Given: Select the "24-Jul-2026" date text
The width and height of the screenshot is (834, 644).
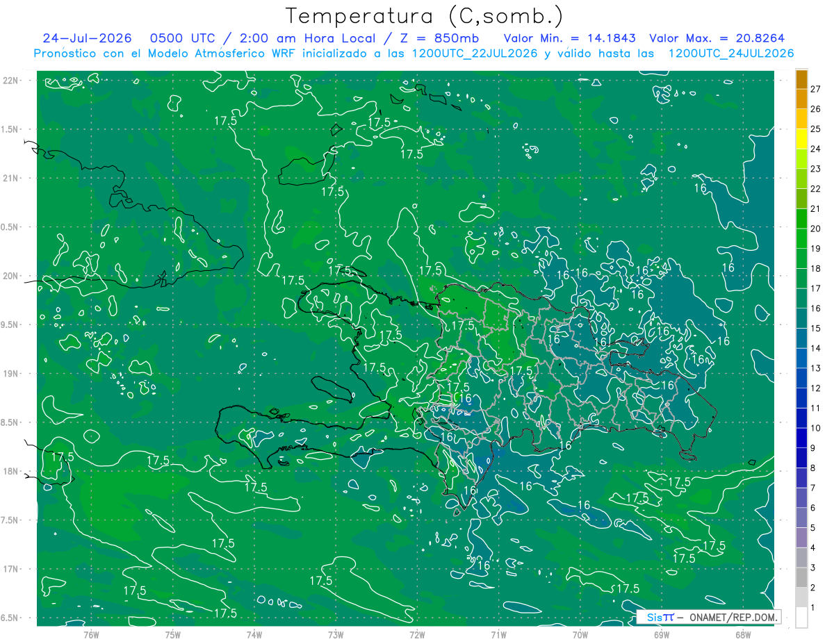Looking at the screenshot, I should 87,38.
